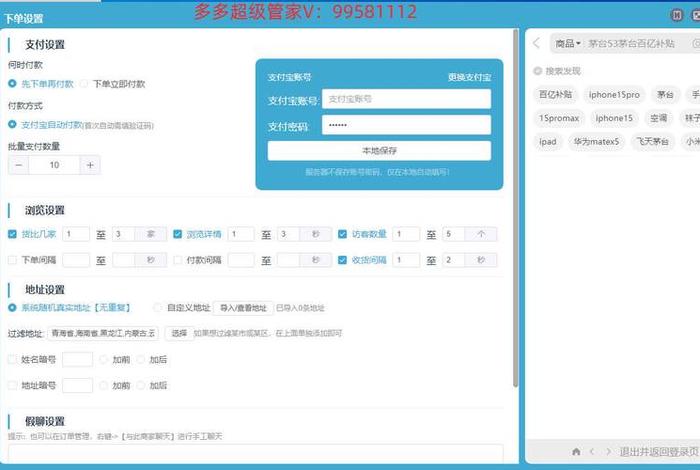700x470 pixels.
Task: Choose 加后 for 地址暗号
Action: tap(141, 385)
